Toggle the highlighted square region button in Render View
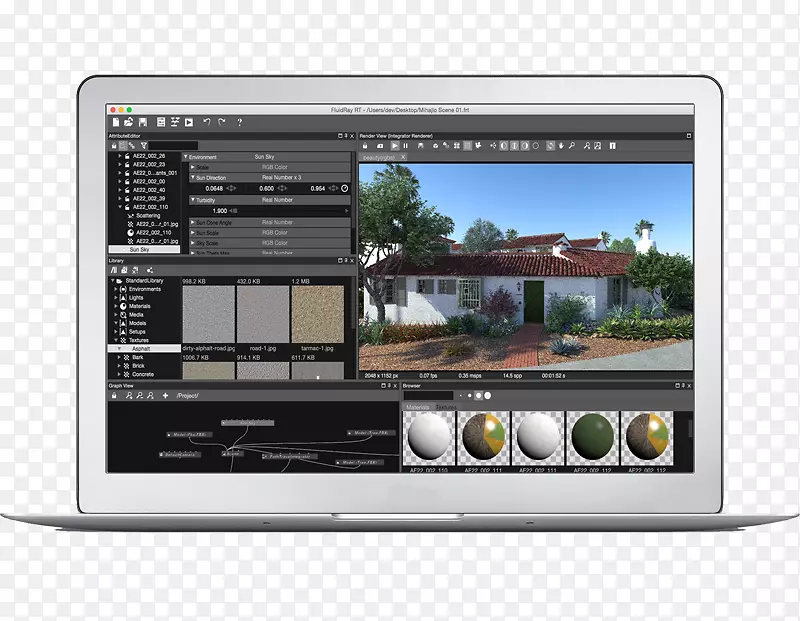800x621 pixels. point(467,146)
